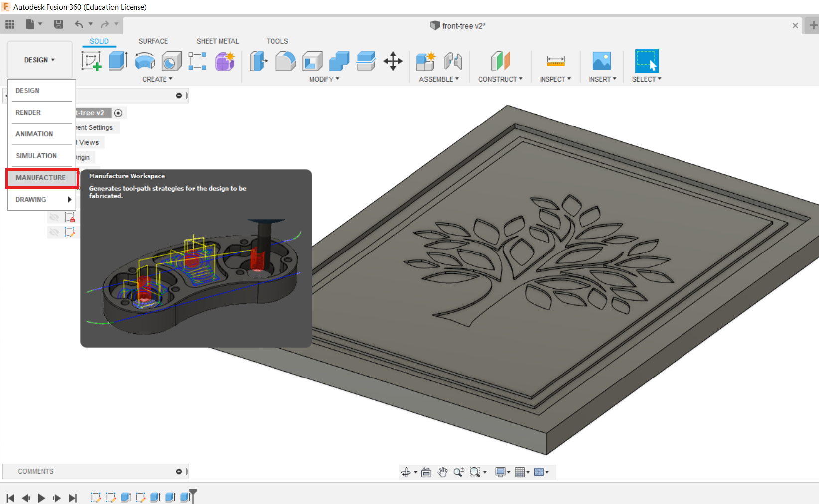
Task: Select the Create Sketch tool
Action: pyautogui.click(x=91, y=61)
